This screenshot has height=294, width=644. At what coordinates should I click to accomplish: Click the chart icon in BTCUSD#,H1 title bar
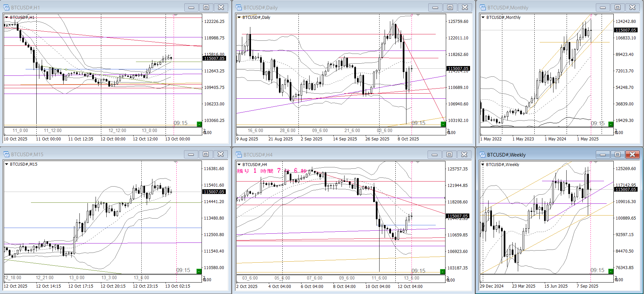tap(6, 7)
